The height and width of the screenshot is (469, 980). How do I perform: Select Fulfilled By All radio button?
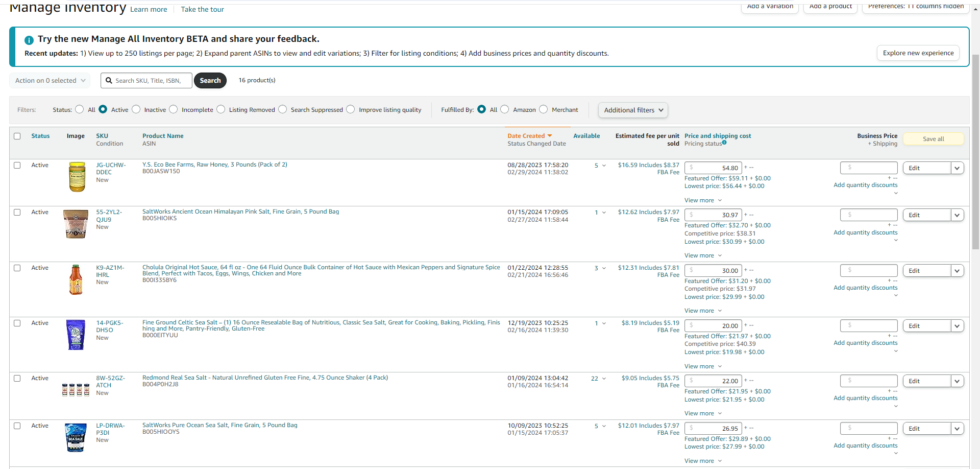click(481, 109)
